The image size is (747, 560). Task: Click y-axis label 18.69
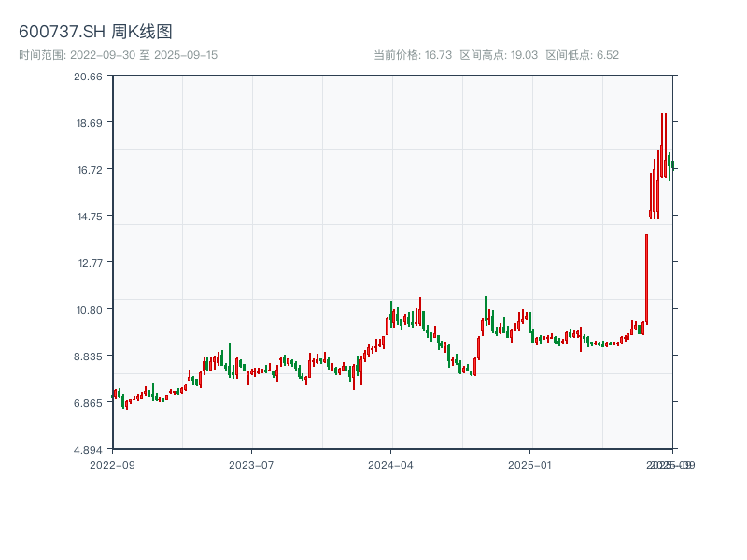[90, 123]
